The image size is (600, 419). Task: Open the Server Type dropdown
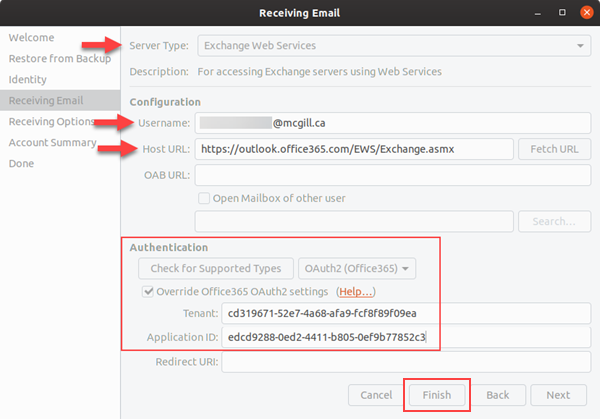394,46
